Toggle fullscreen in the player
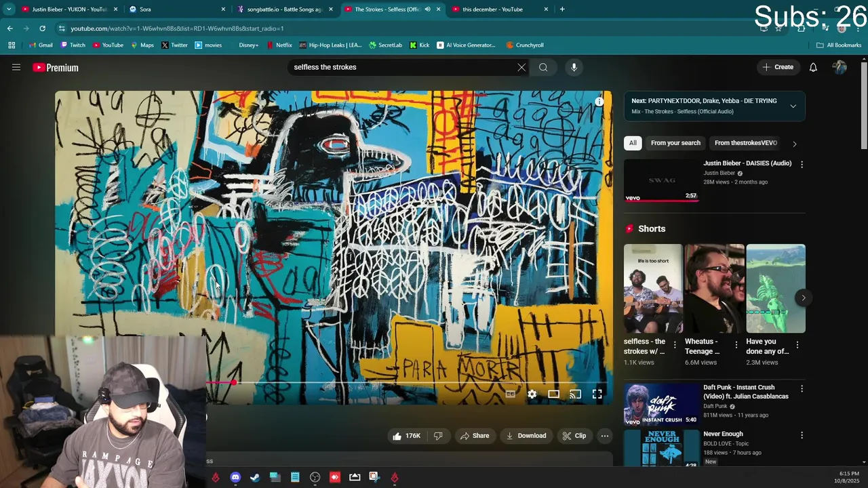The width and height of the screenshot is (868, 488). (x=597, y=394)
